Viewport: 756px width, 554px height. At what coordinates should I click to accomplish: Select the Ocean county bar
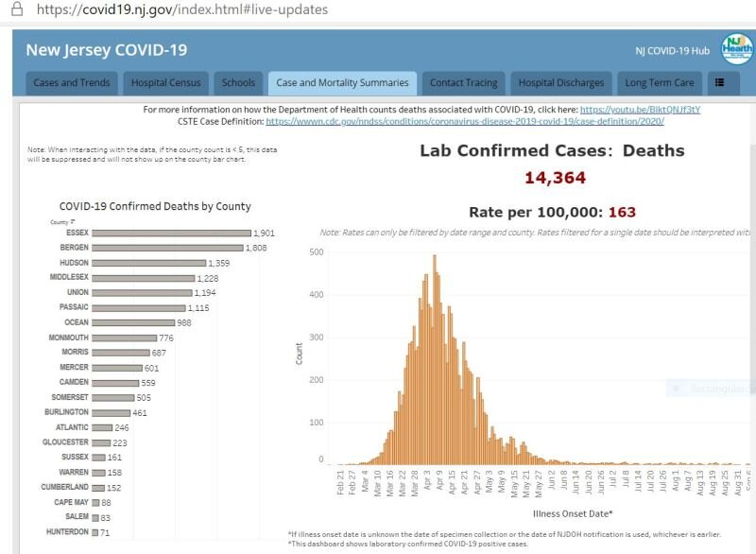tap(133, 322)
